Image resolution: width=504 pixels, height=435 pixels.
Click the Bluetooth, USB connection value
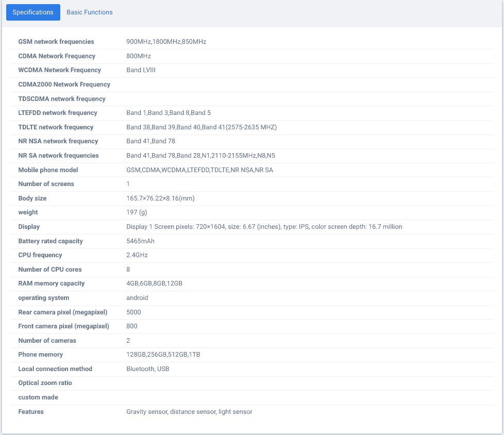pos(147,369)
